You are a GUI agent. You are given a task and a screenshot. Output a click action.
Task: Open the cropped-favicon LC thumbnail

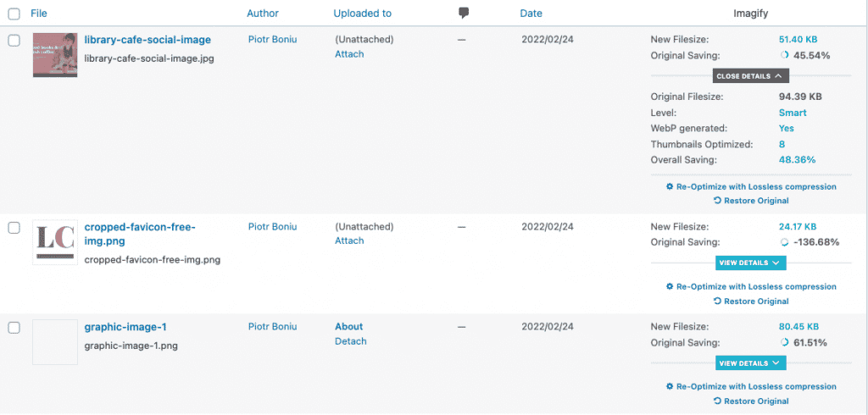point(55,242)
